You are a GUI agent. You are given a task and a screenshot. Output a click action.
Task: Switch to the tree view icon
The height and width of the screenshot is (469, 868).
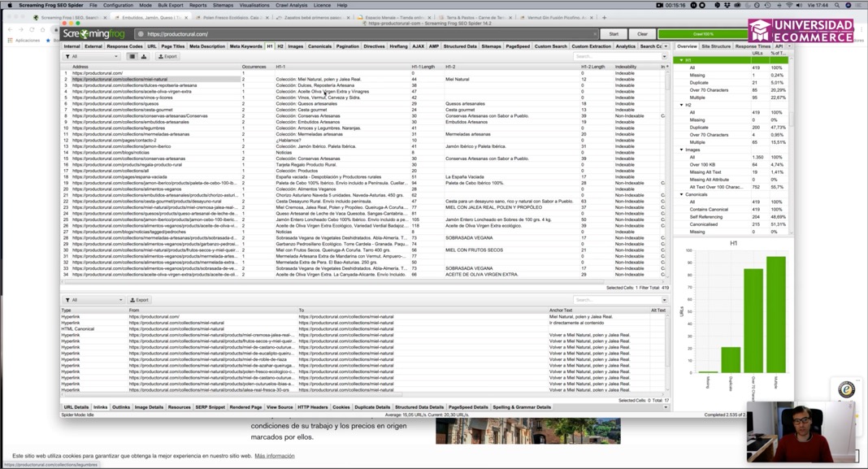click(x=144, y=56)
